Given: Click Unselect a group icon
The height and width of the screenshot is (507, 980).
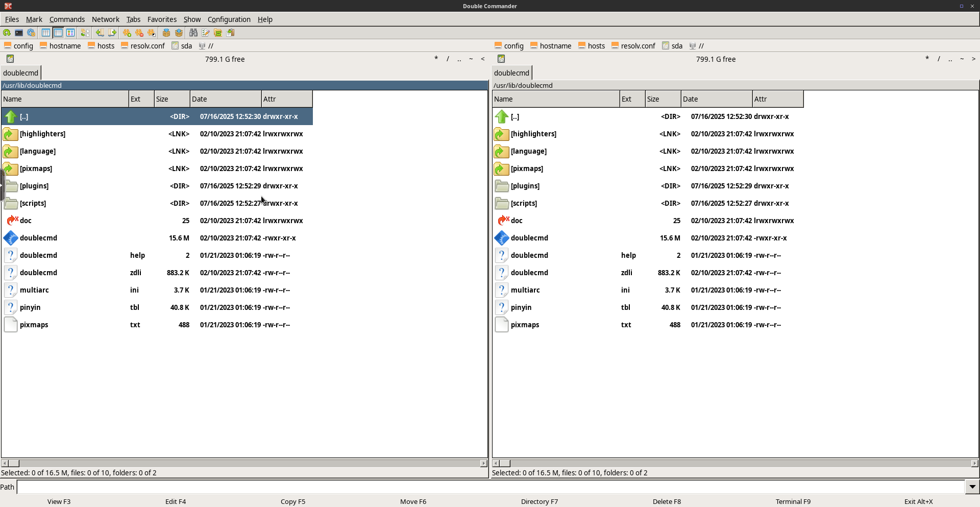Looking at the screenshot, I should click(x=139, y=33).
